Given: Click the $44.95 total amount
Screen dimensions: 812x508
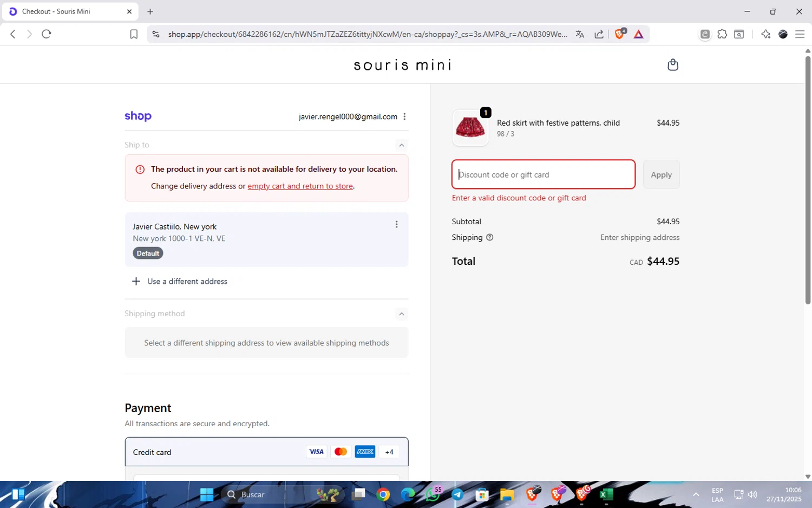Looking at the screenshot, I should point(663,262).
